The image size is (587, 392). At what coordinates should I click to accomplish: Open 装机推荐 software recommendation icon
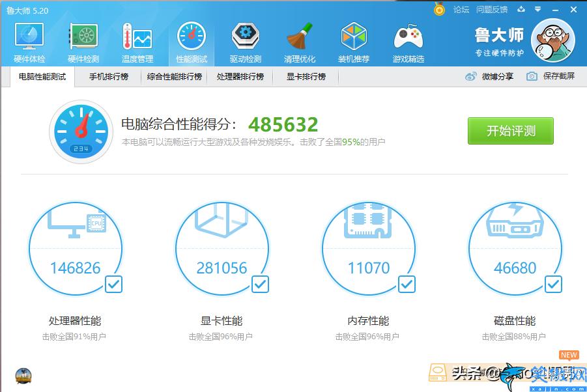tap(354, 36)
